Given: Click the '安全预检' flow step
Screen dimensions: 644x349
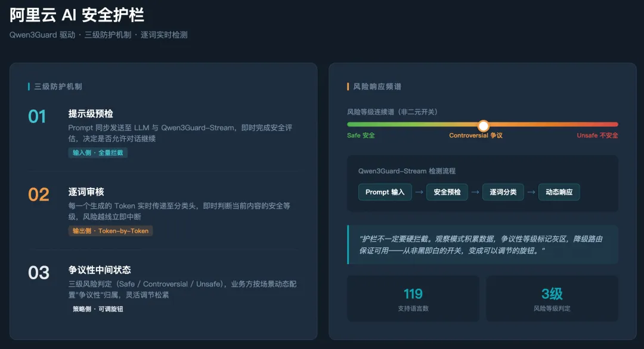Looking at the screenshot, I should pos(447,192).
